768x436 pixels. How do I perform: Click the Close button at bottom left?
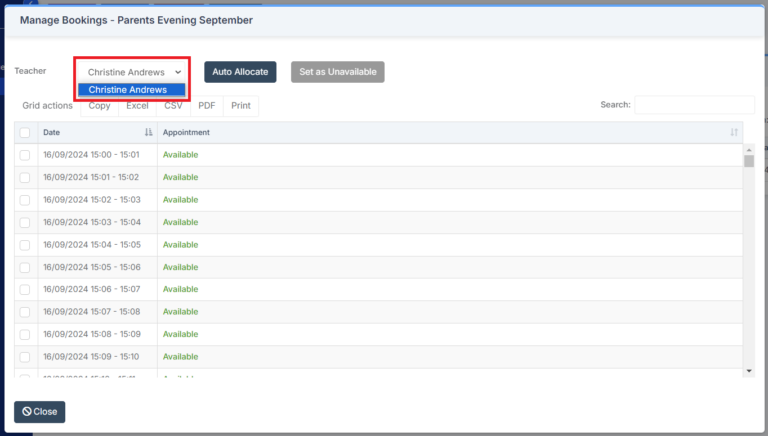coord(40,411)
